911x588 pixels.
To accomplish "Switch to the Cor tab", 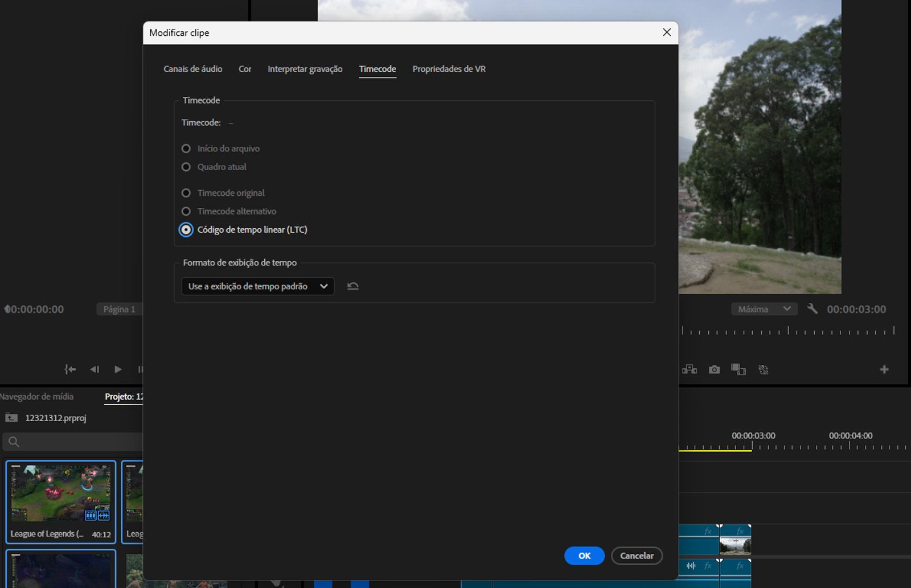I will [244, 69].
